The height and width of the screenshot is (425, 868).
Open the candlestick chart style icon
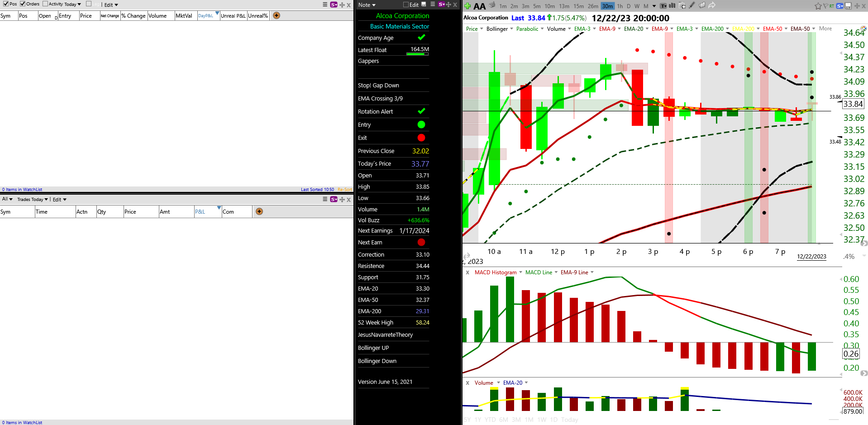(x=672, y=5)
